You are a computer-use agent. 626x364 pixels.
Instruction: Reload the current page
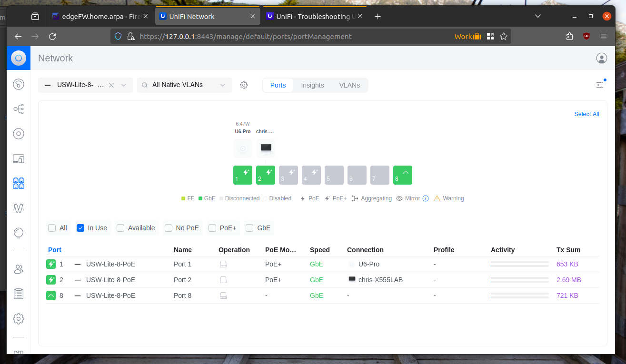[52, 36]
